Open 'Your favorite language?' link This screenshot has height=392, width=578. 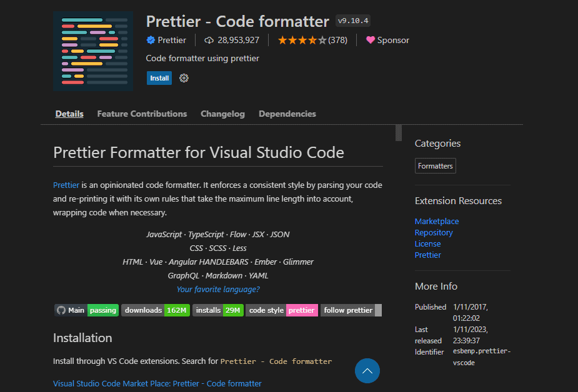[218, 289]
